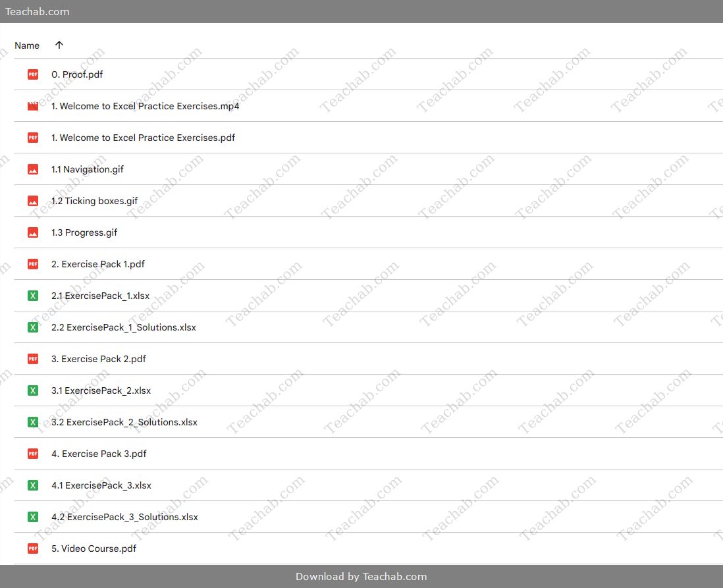
Task: Click the image icon beside 1.3 Progress.gif
Action: pos(33,232)
